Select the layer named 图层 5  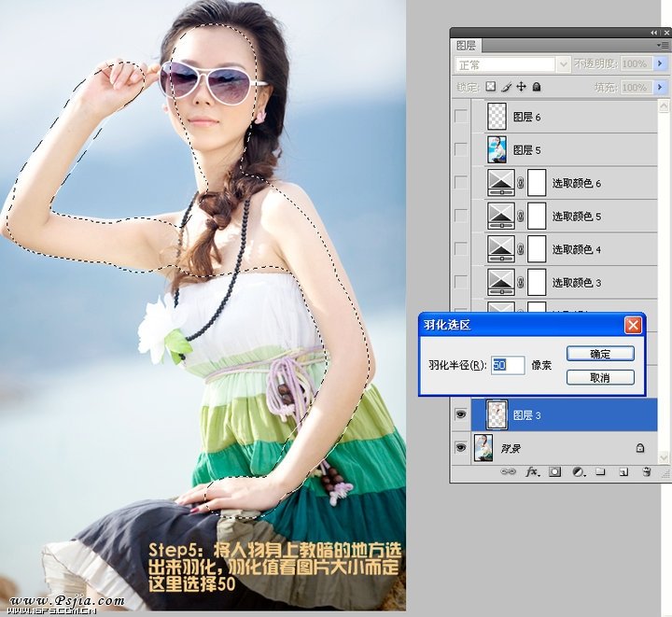(526, 150)
